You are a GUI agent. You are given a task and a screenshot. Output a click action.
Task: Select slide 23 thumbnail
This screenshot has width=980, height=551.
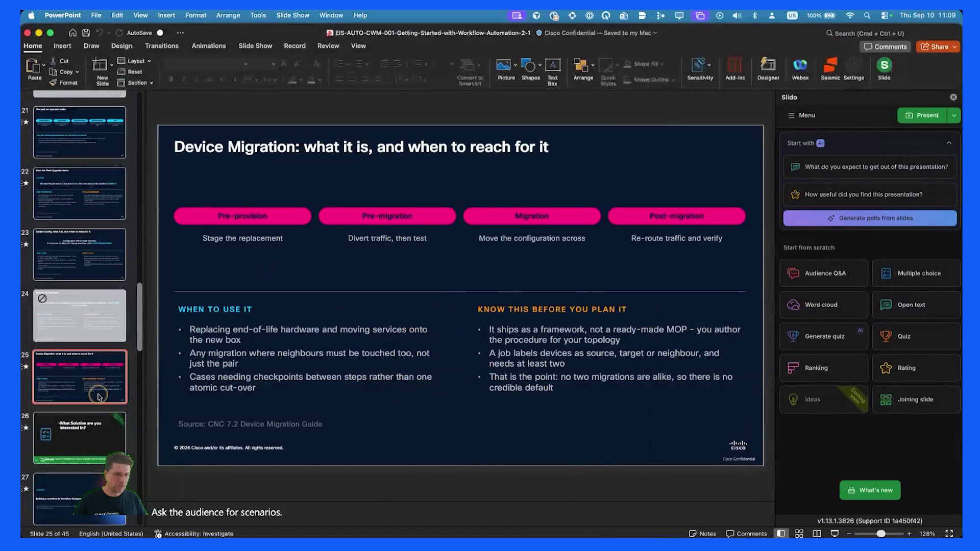coord(80,255)
